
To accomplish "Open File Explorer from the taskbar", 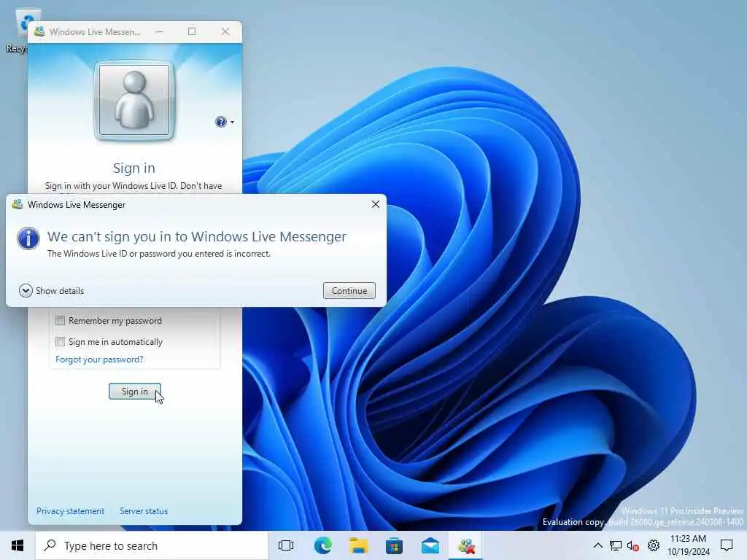I will click(x=358, y=545).
